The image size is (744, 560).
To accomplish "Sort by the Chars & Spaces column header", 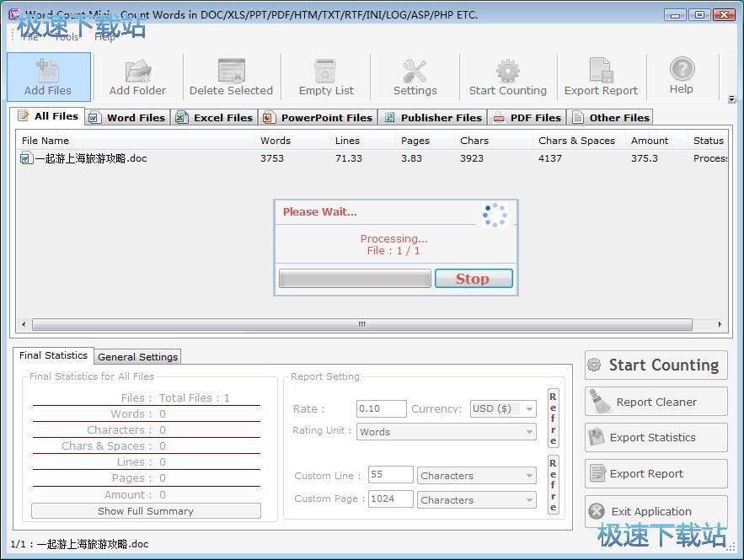I will click(x=579, y=141).
